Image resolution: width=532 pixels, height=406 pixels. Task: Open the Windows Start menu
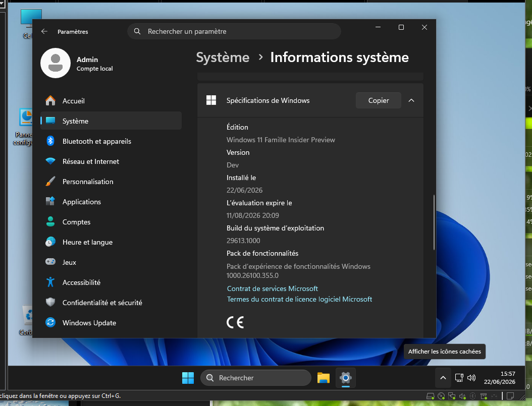coord(188,378)
